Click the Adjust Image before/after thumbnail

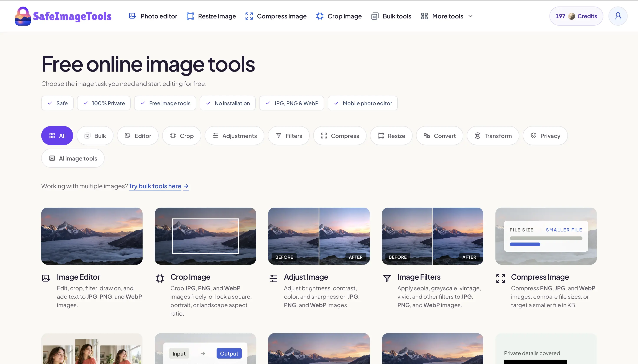click(319, 236)
